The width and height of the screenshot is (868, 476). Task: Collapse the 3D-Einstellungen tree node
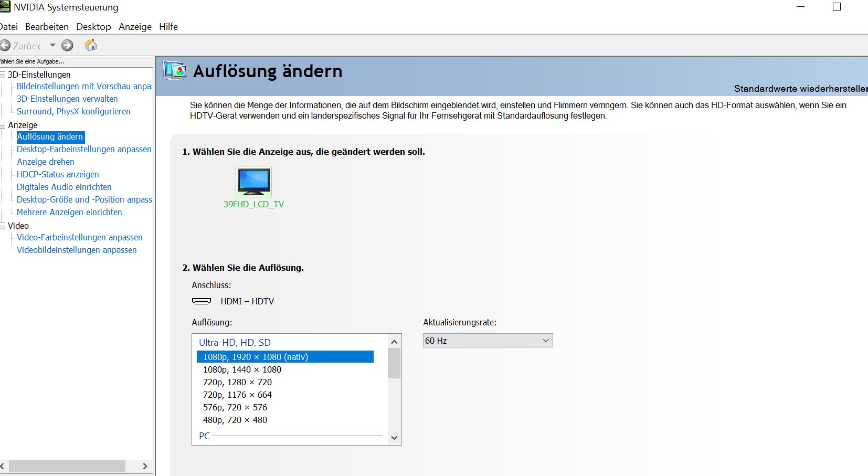tap(3, 75)
